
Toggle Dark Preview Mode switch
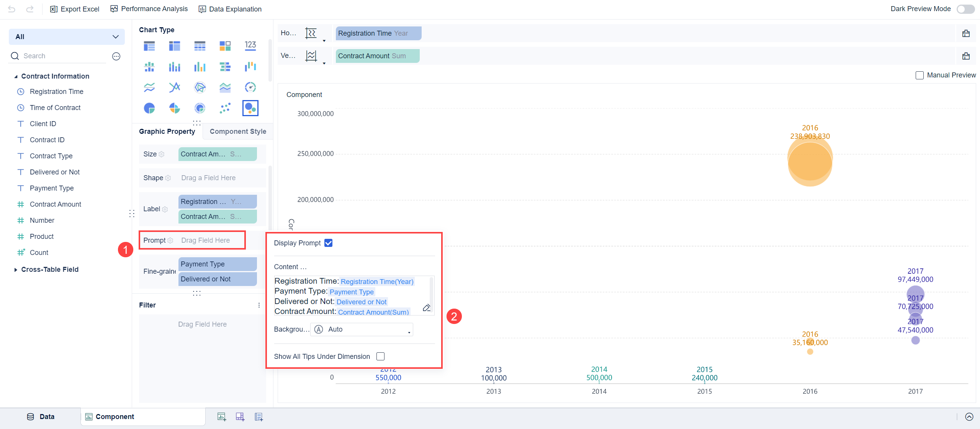pos(965,9)
